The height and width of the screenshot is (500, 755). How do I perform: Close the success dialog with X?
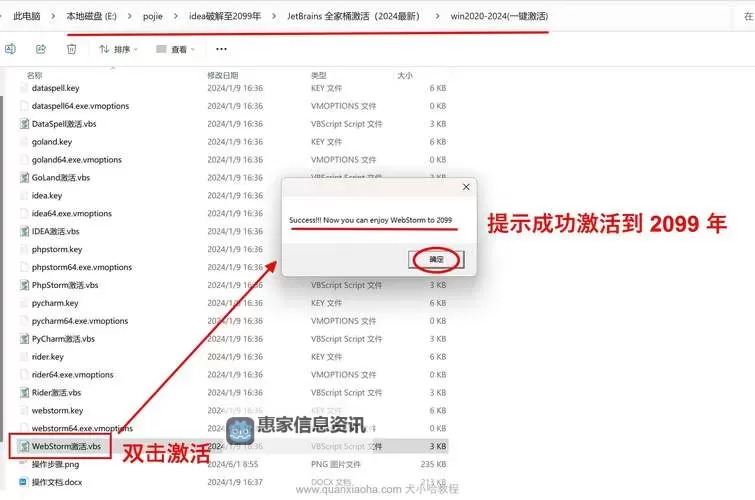point(466,187)
